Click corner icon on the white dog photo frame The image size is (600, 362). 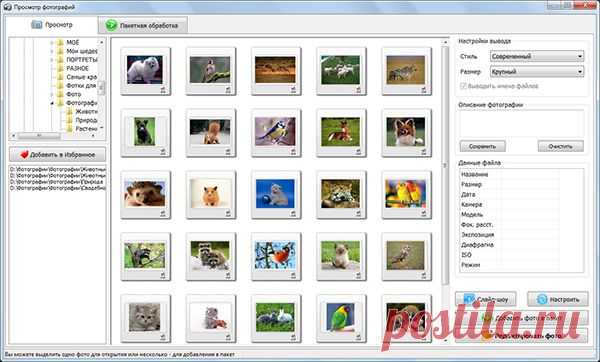pos(163,90)
